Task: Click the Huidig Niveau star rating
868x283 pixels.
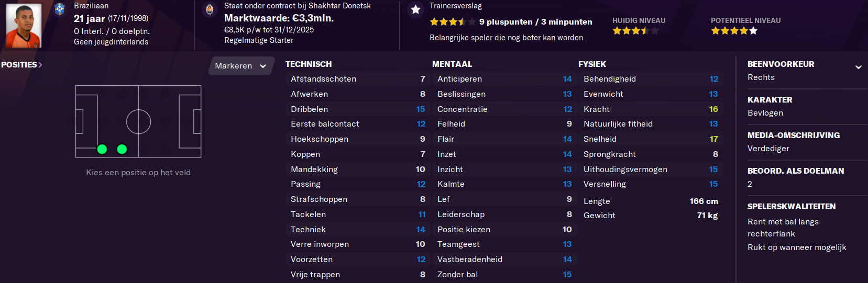Action: tap(635, 31)
